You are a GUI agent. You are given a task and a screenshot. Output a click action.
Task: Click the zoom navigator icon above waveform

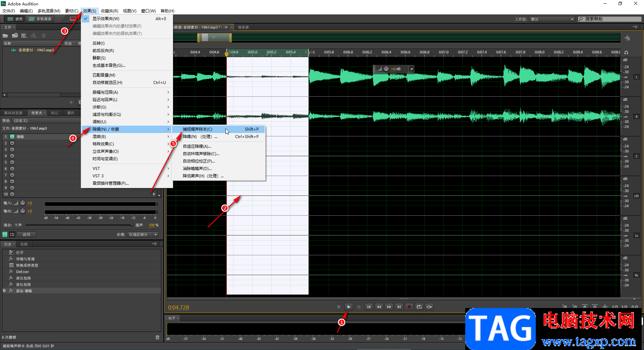(x=628, y=38)
